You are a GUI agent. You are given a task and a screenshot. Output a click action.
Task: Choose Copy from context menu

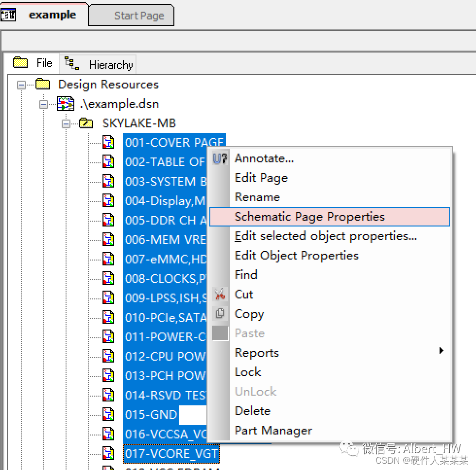pos(330,314)
